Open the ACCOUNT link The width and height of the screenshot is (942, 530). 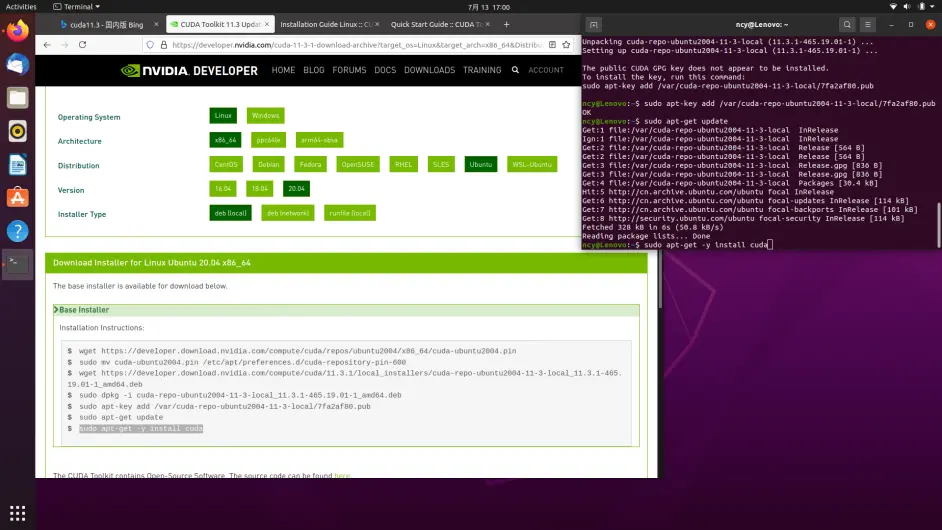point(545,70)
